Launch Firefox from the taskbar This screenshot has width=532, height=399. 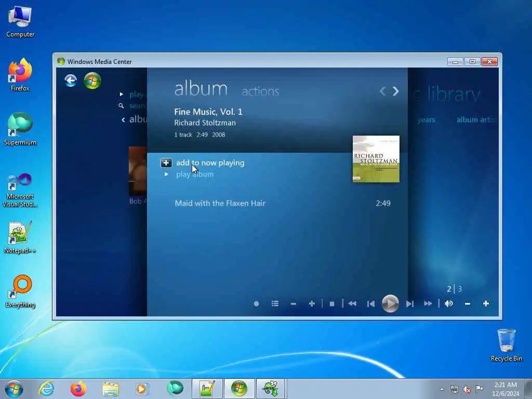click(x=78, y=389)
